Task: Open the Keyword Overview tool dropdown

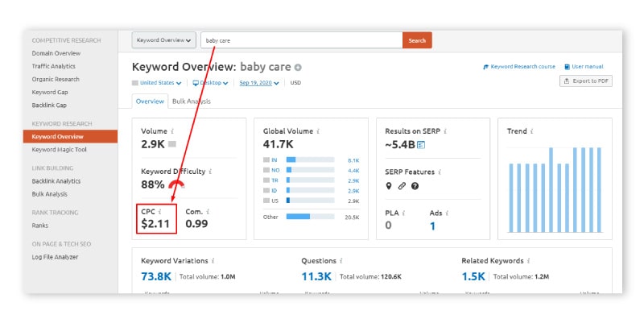Action: [x=164, y=40]
